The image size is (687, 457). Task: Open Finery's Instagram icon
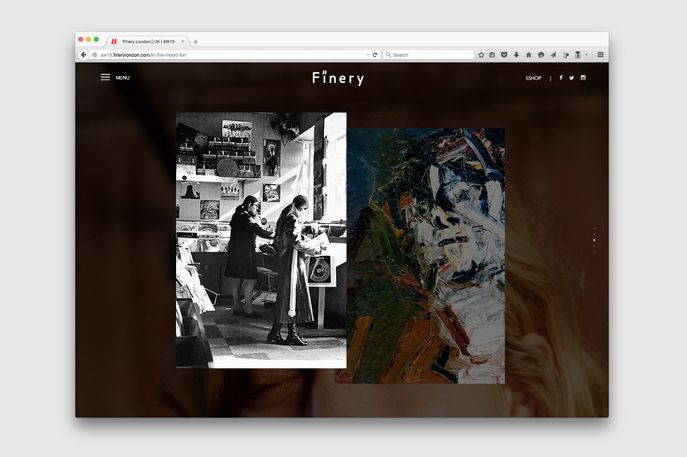pos(583,78)
